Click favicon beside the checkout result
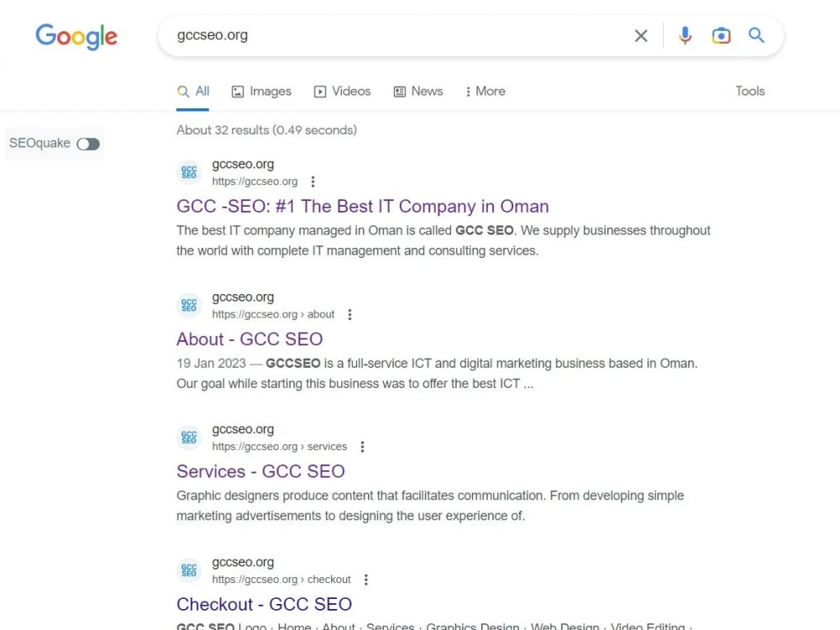 pyautogui.click(x=189, y=570)
